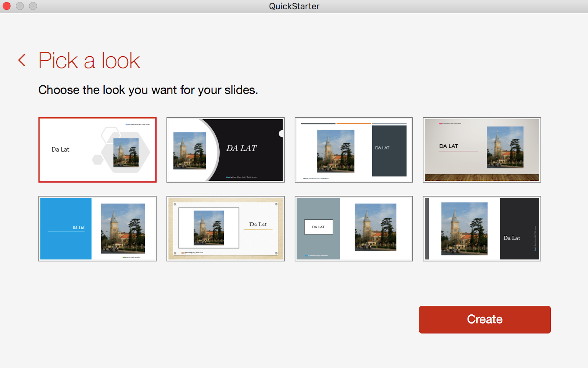Choose the black curved look with italic DA LAT

click(226, 150)
